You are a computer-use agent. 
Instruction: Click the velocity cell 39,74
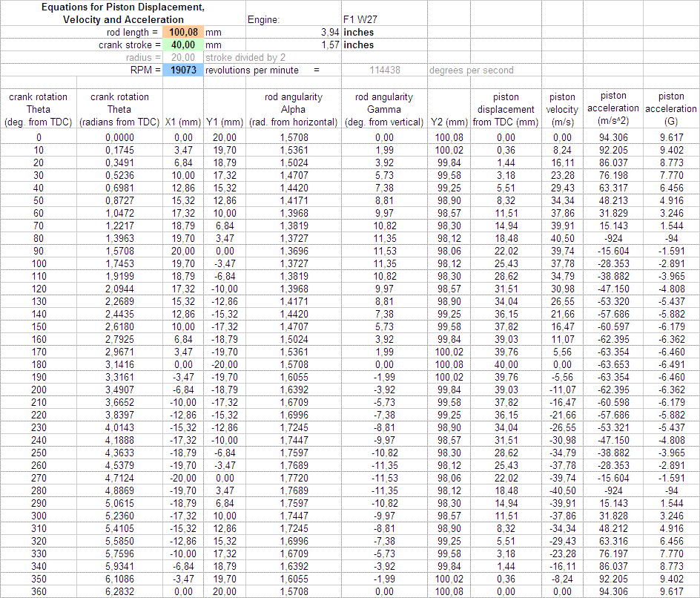[x=562, y=251]
